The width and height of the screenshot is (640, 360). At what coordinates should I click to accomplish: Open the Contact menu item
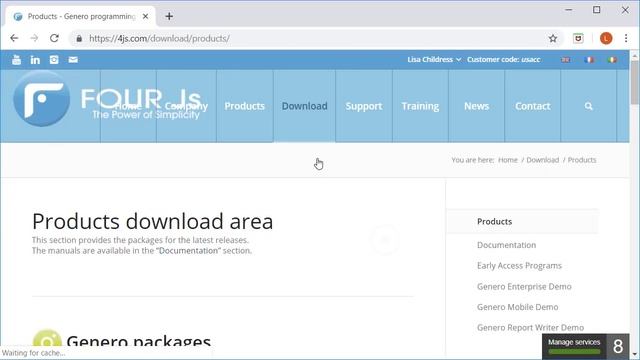[x=533, y=106]
